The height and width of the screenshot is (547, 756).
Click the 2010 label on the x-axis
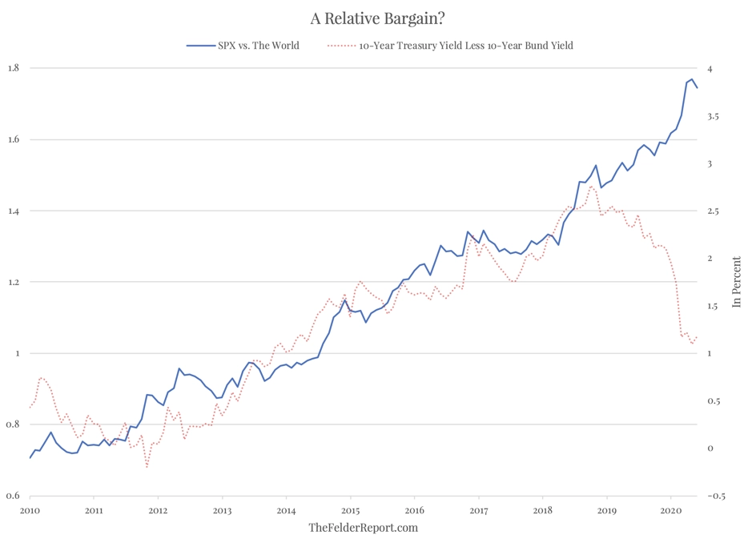30,510
